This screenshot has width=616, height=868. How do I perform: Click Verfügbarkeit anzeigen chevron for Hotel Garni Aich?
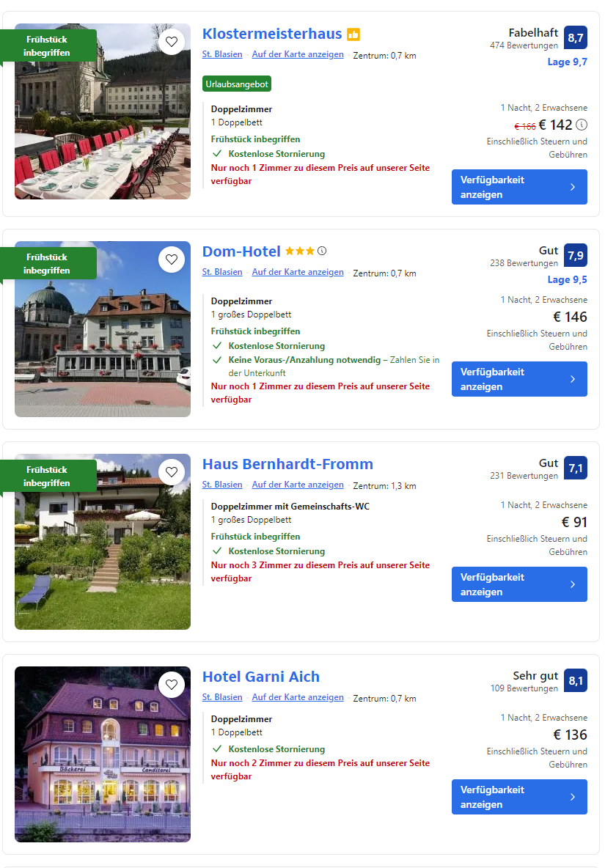(x=573, y=797)
